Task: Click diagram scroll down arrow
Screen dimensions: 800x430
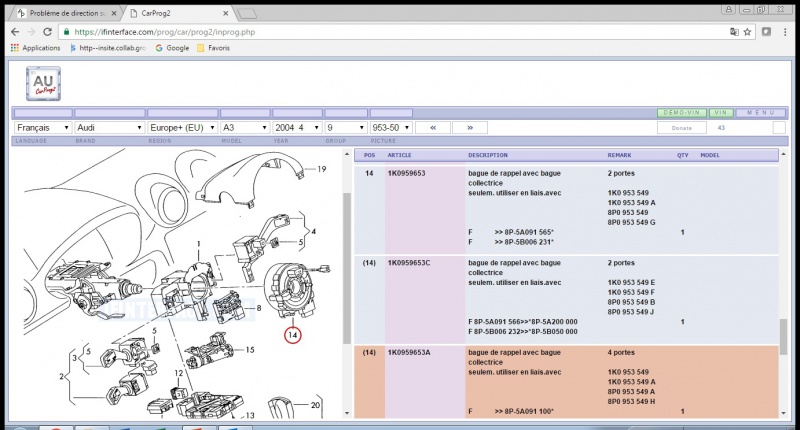Action: (x=347, y=413)
